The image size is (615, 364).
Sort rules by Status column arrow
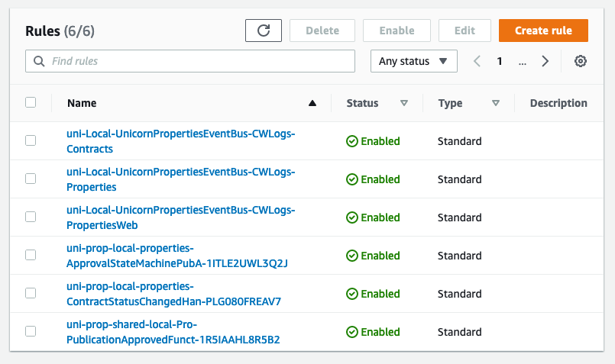coord(404,103)
